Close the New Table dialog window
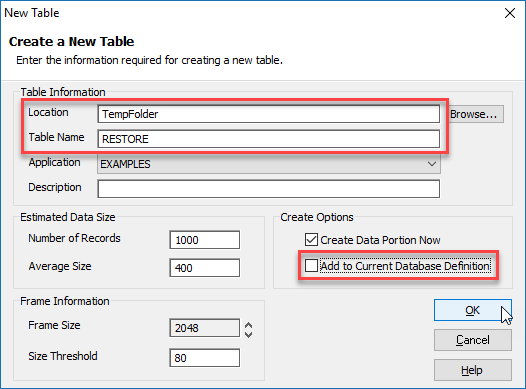 (x=510, y=13)
